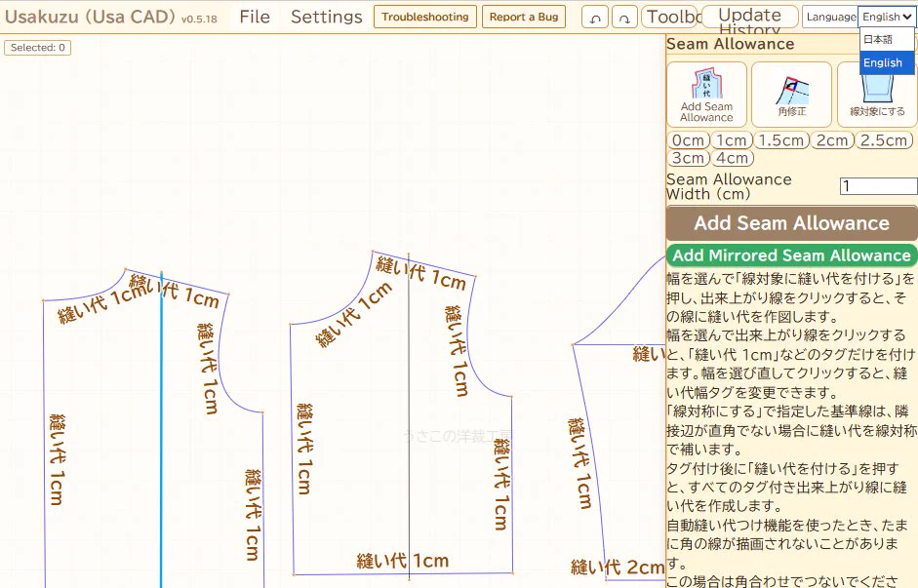This screenshot has width=918, height=588.
Task: Click the green Add Mirrored Seam Allowance button
Action: (x=791, y=255)
